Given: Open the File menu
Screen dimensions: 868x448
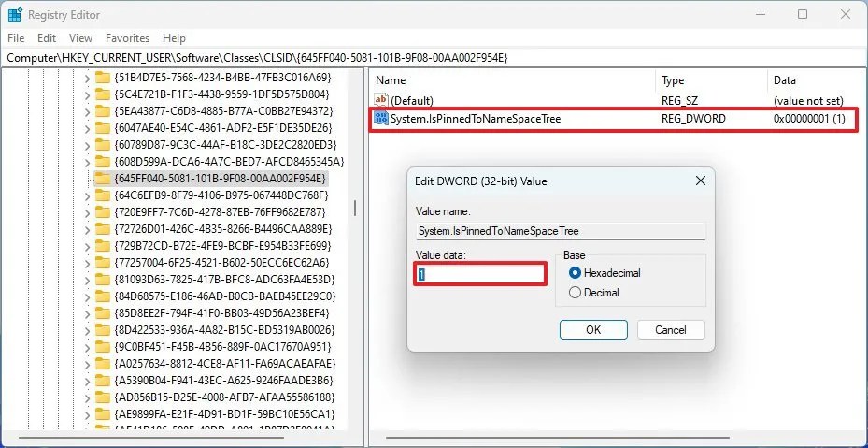Looking at the screenshot, I should [16, 38].
